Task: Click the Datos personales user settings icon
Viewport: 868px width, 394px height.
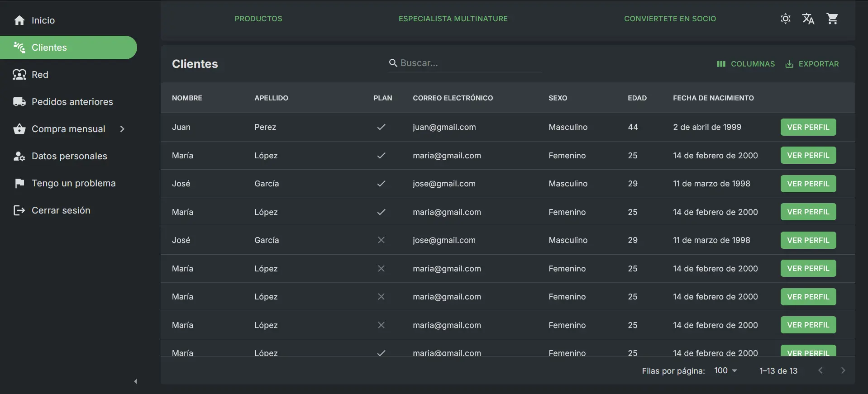Action: (x=19, y=156)
